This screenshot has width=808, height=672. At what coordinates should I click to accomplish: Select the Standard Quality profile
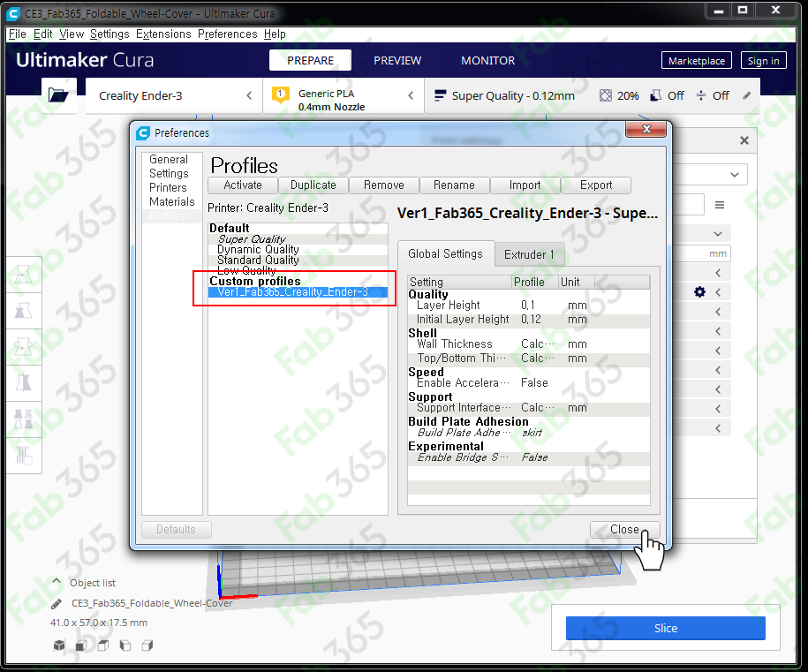[x=298, y=260]
